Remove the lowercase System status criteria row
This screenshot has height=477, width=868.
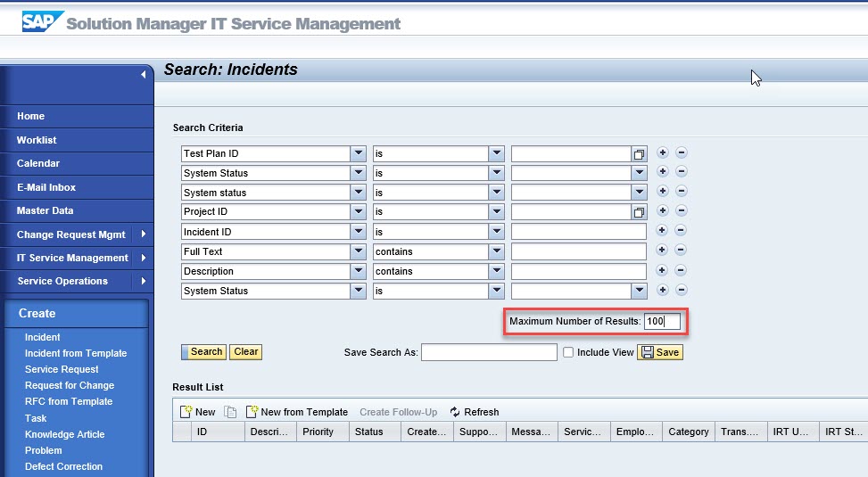[x=682, y=191]
